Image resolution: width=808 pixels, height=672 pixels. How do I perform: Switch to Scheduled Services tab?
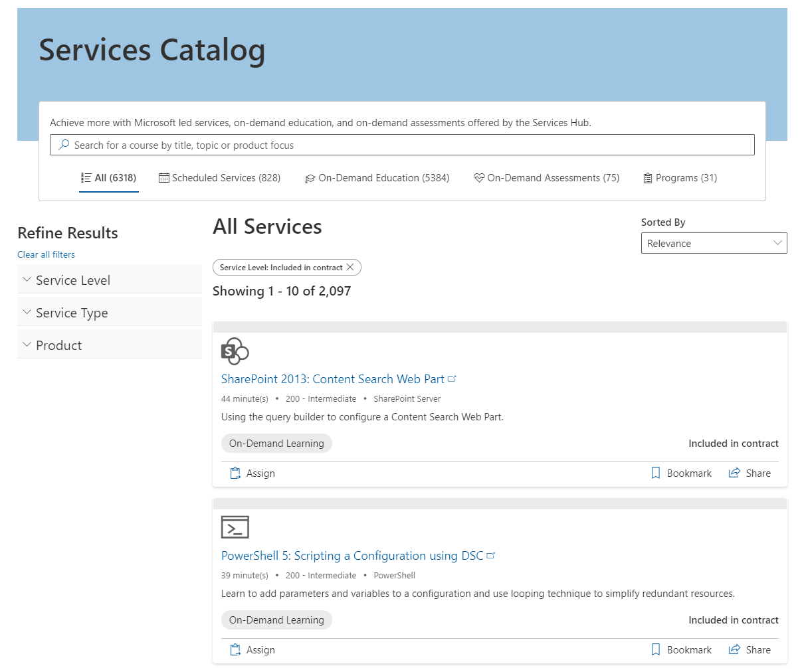pos(219,178)
